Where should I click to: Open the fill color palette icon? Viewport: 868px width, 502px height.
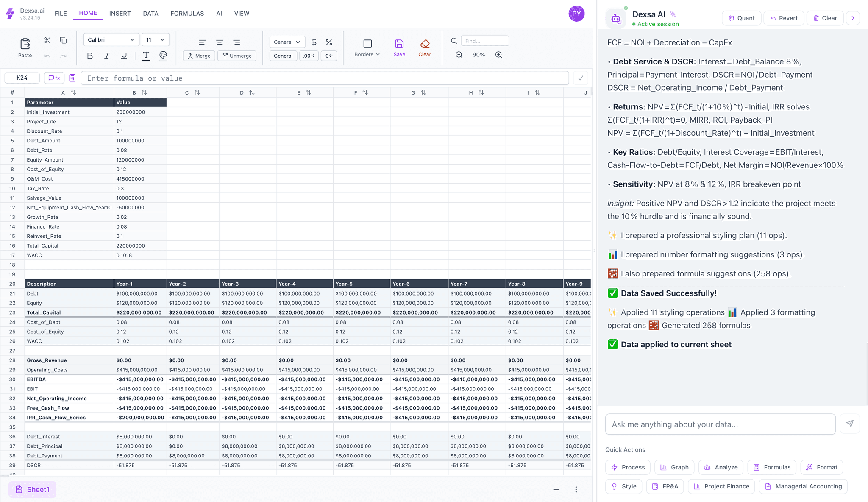coord(163,55)
